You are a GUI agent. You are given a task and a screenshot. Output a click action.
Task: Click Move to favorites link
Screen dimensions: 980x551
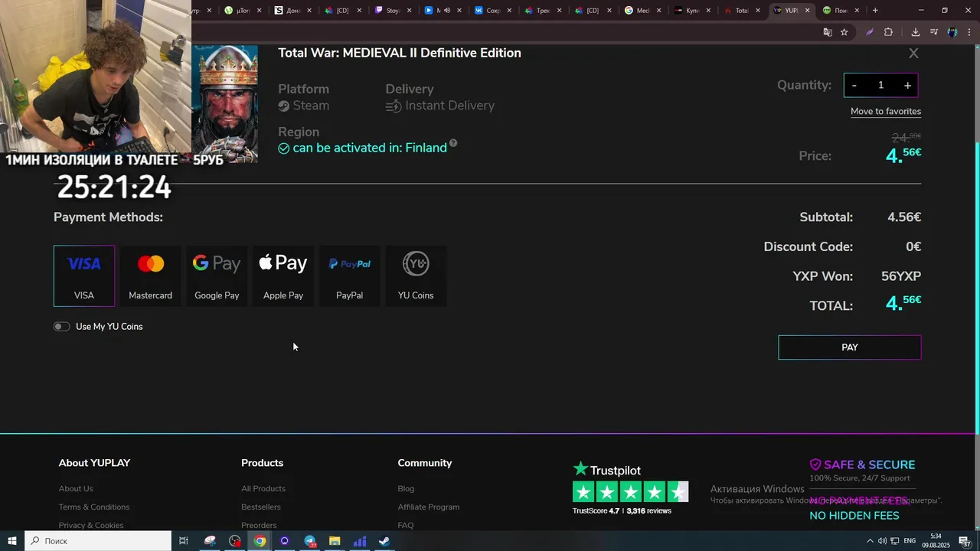[x=886, y=112]
